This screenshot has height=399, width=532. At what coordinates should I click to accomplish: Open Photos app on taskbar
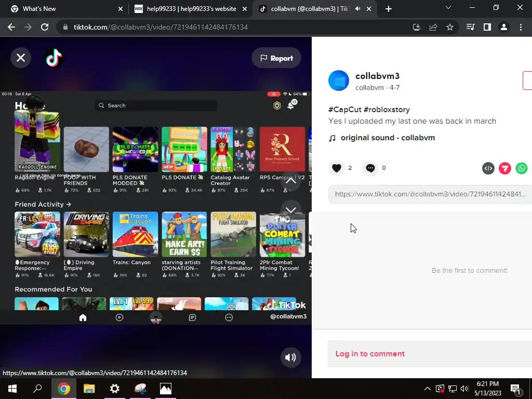click(x=166, y=389)
